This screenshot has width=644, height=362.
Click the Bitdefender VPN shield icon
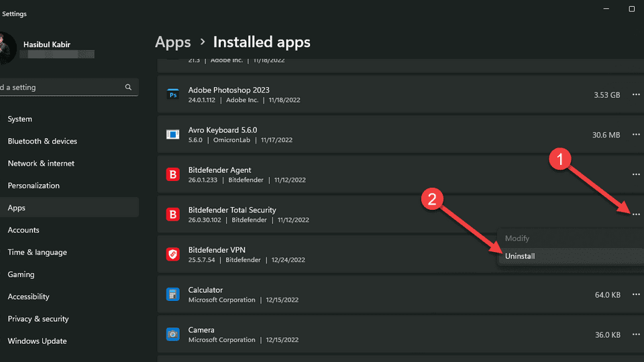(173, 255)
